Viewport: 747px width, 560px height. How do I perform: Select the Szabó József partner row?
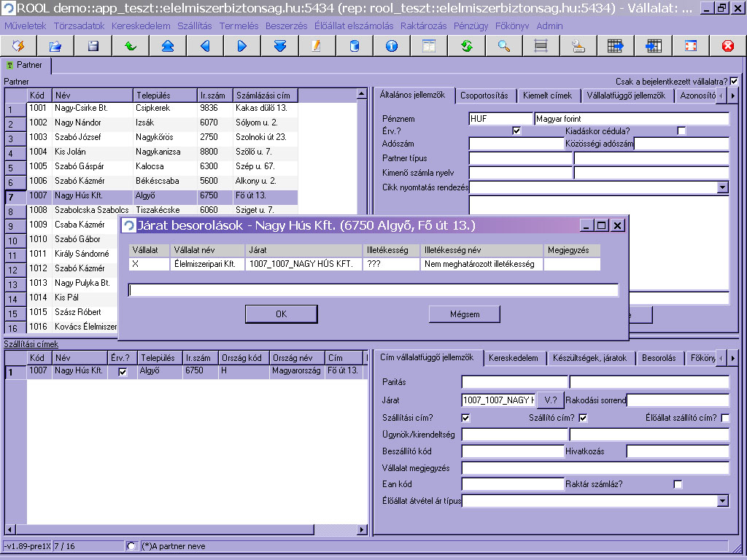tap(78, 137)
